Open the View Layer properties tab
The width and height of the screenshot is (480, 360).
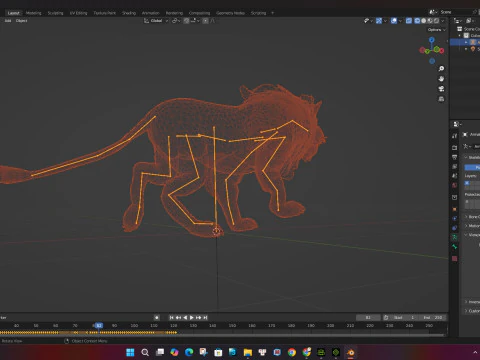click(455, 166)
